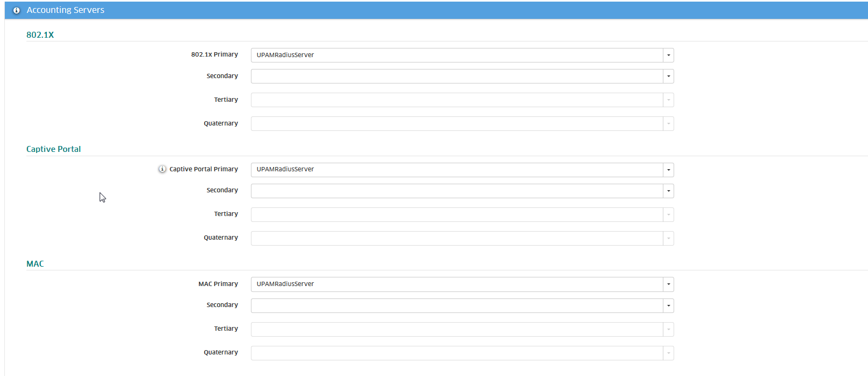868x376 pixels.
Task: Click the 802.1X Tertiary field
Action: [x=457, y=100]
